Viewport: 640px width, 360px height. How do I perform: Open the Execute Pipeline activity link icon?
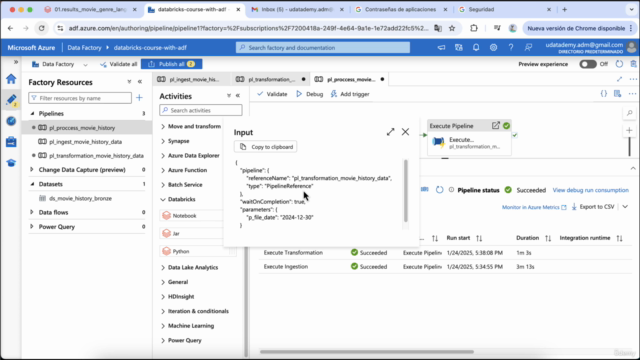tap(496, 126)
